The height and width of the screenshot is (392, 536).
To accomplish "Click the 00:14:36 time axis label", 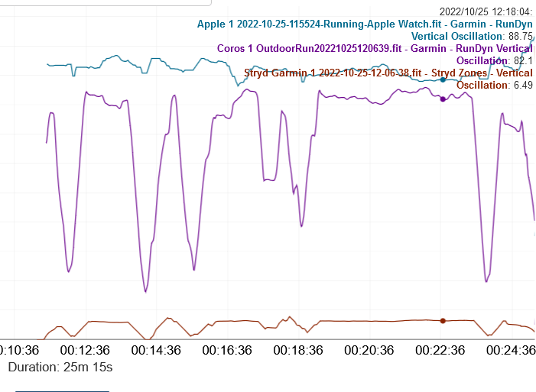I will pyautogui.click(x=156, y=350).
